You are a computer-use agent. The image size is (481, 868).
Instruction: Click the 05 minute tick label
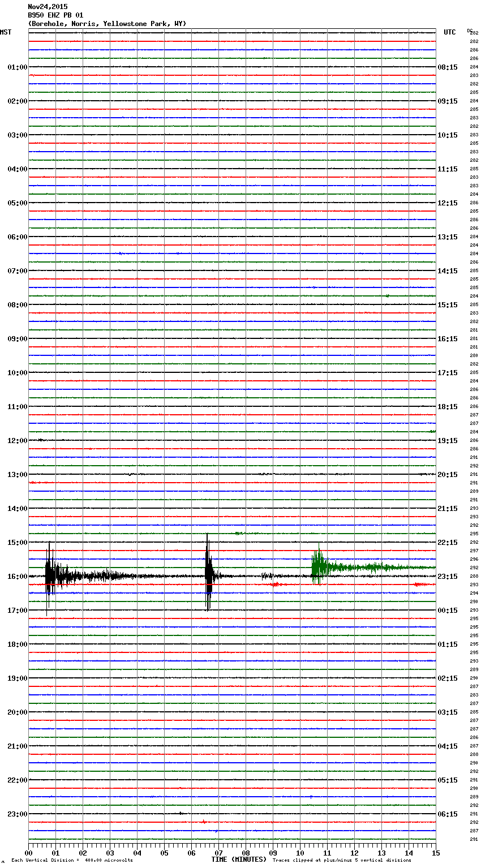pos(164,853)
